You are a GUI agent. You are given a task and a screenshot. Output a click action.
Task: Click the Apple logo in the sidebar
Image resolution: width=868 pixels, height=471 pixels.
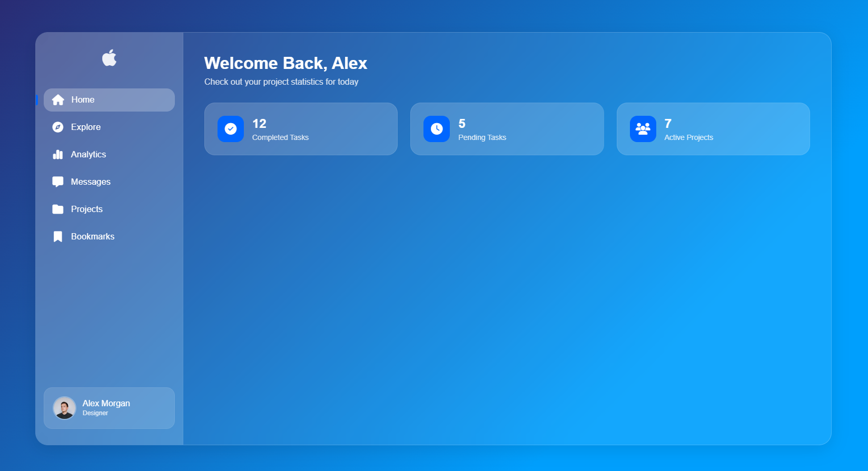(109, 58)
